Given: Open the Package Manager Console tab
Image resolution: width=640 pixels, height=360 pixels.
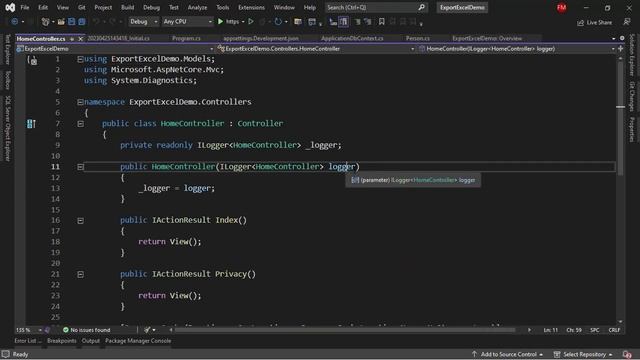Looking at the screenshot, I should click(138, 341).
